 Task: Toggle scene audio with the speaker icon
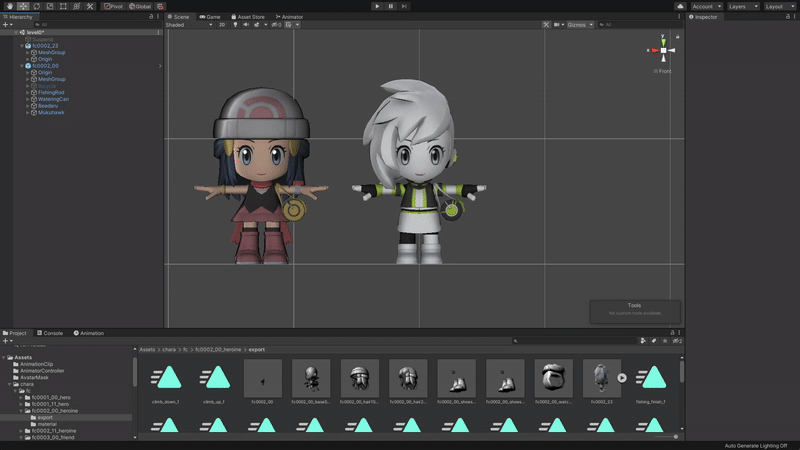point(246,24)
